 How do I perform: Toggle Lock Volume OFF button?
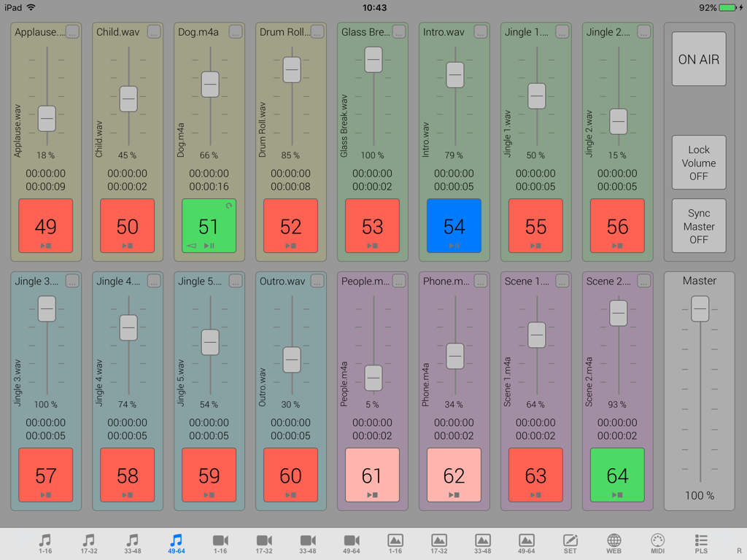pos(699,163)
